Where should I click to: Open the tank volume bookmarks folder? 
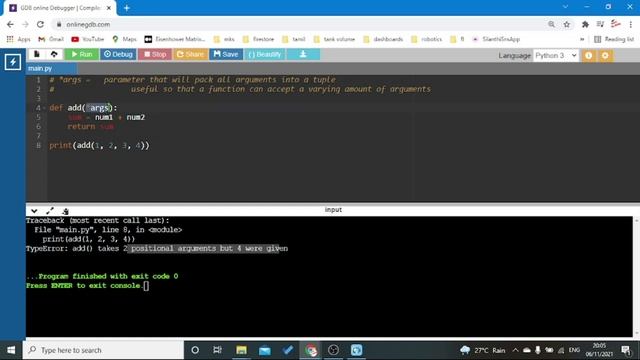334,39
